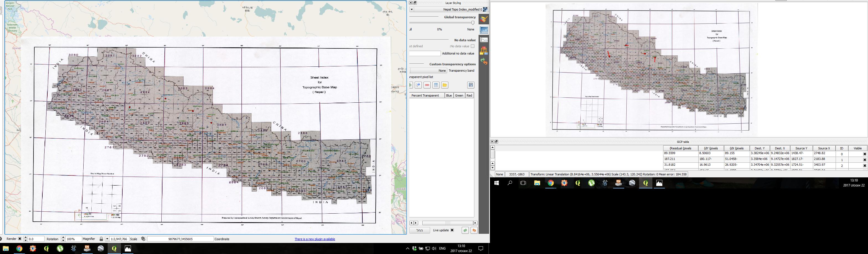Open File Explorer on the right taskbar
The image size is (868, 254).
pyautogui.click(x=537, y=183)
